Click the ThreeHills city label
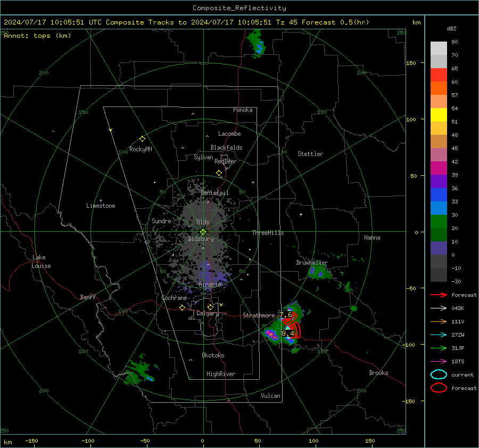 pyautogui.click(x=268, y=233)
